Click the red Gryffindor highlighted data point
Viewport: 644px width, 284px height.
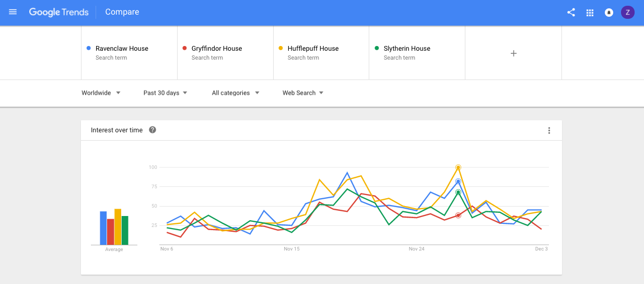[458, 215]
